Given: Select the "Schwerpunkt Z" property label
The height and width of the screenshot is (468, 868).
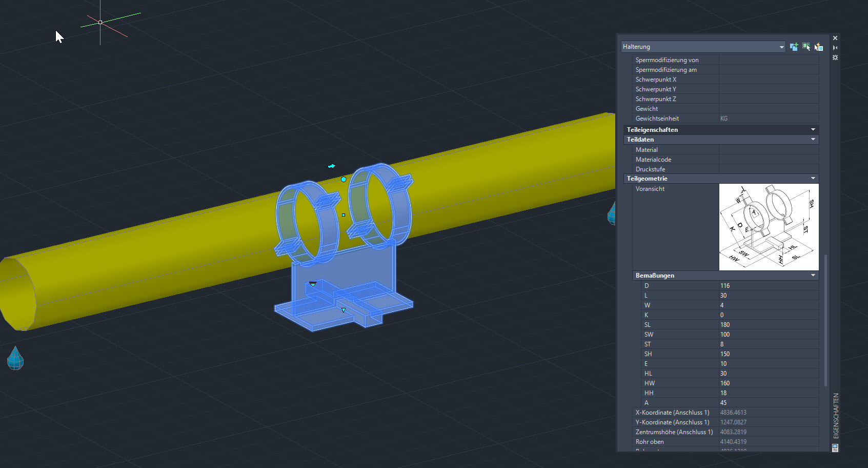Looking at the screenshot, I should point(656,99).
